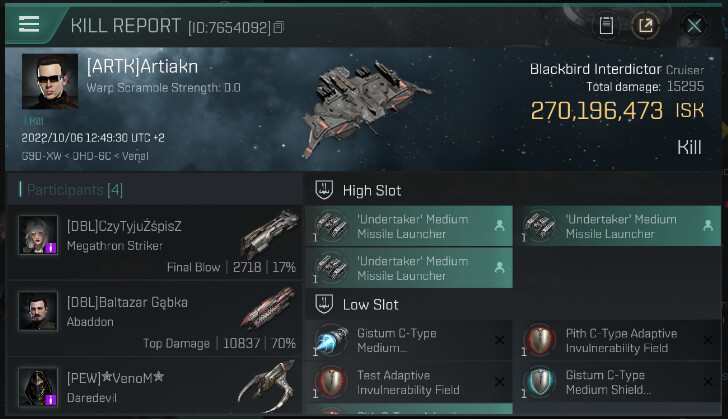The image size is (728, 419).
Task: Collapse the High Slot header
Action: pos(373,190)
